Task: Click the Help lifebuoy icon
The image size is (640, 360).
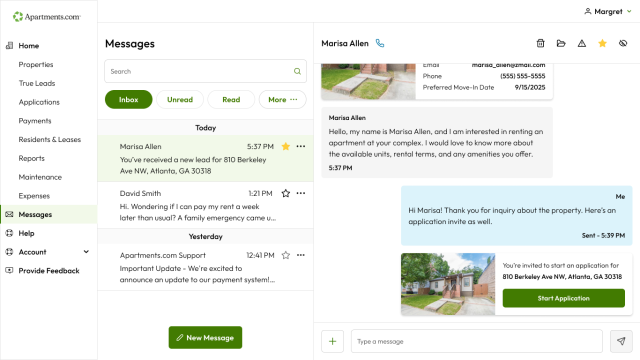Action: tap(9, 233)
